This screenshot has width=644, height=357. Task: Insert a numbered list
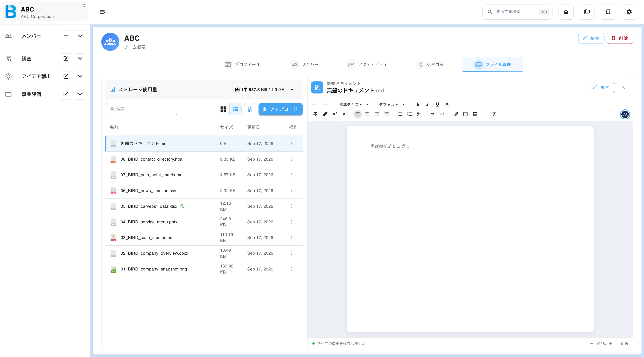(x=410, y=114)
